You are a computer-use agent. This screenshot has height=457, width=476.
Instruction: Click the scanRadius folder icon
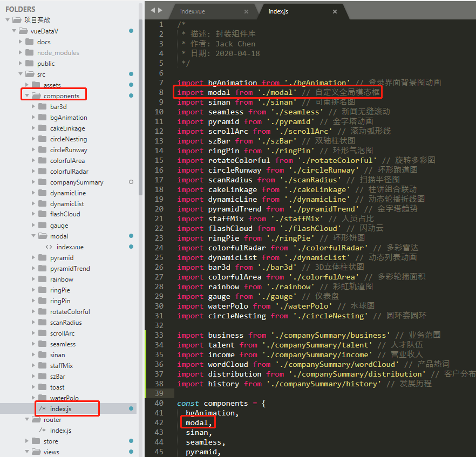pyautogui.click(x=42, y=322)
